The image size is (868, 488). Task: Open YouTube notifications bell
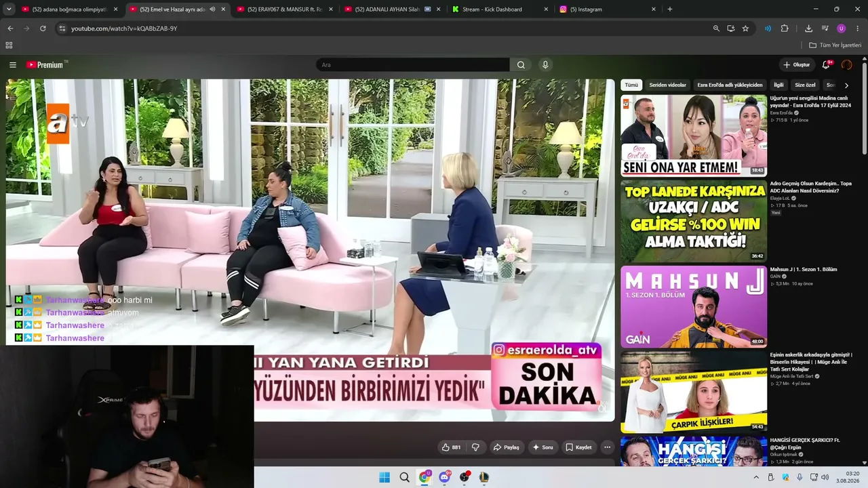click(x=826, y=65)
